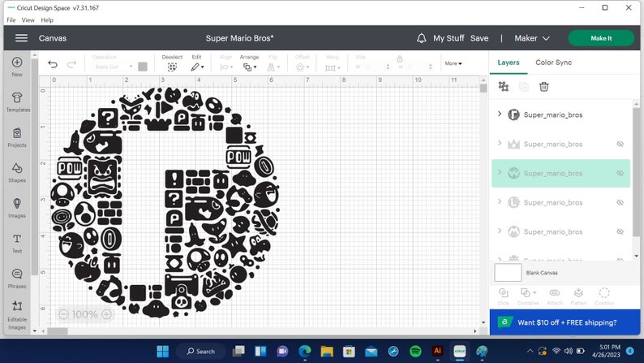
Task: Click the Deselect icon
Action: [x=172, y=67]
